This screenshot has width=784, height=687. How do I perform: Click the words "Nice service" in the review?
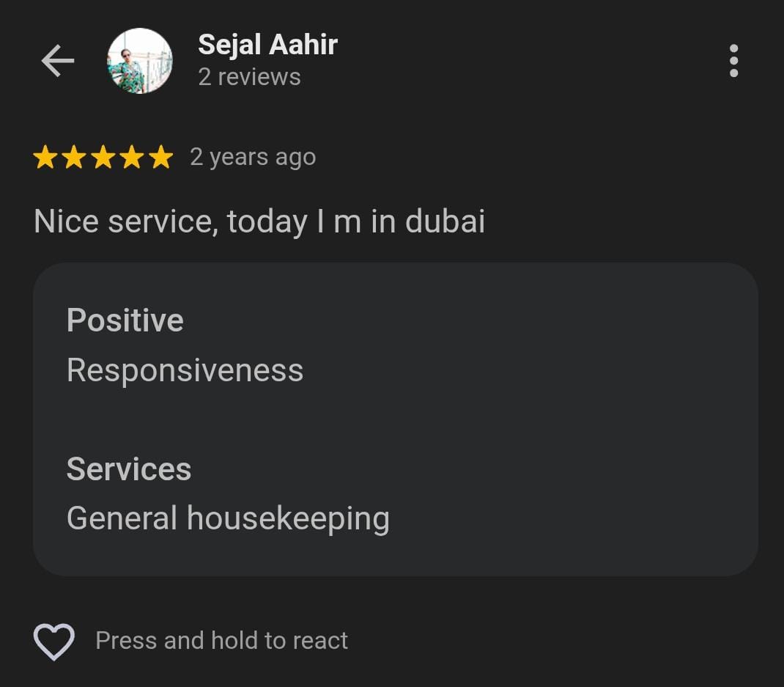[x=125, y=221]
